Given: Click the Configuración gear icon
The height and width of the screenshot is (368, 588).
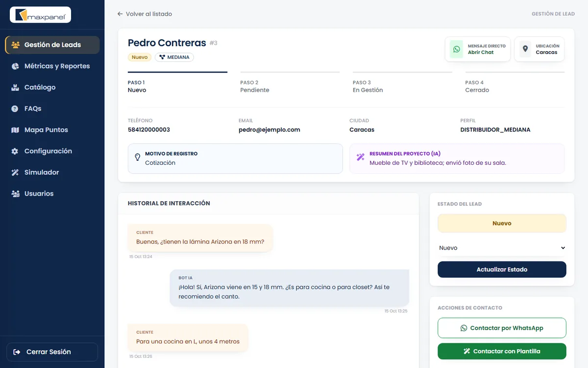Looking at the screenshot, I should point(15,151).
